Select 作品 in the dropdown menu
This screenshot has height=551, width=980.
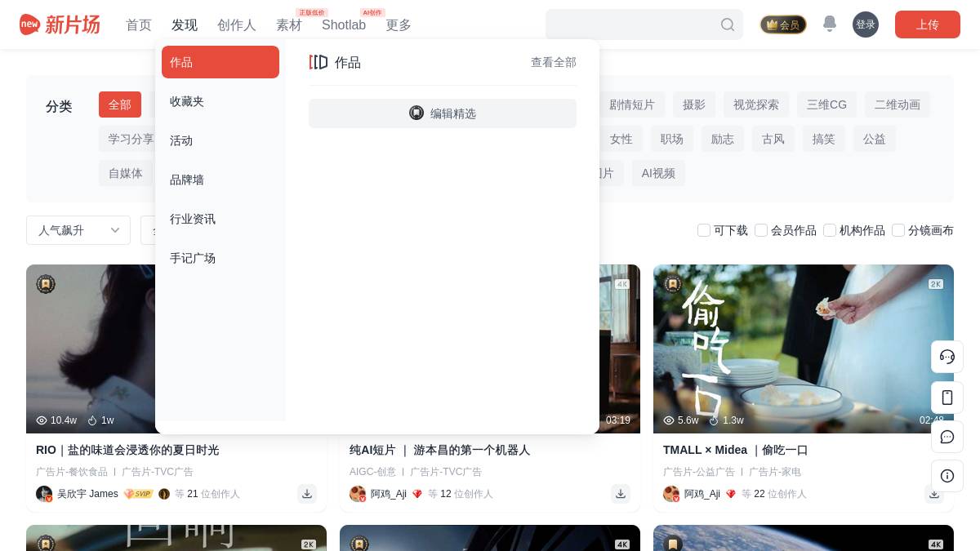pos(220,62)
